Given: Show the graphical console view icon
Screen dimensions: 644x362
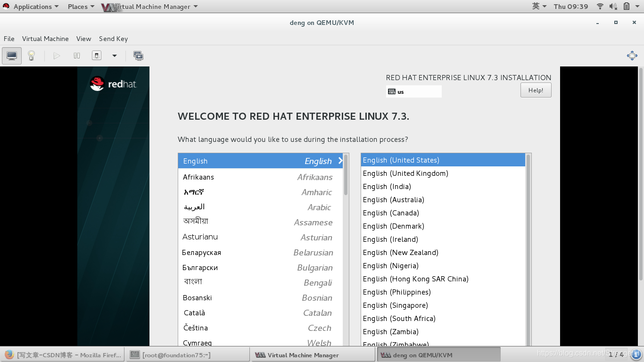Looking at the screenshot, I should pos(12,56).
